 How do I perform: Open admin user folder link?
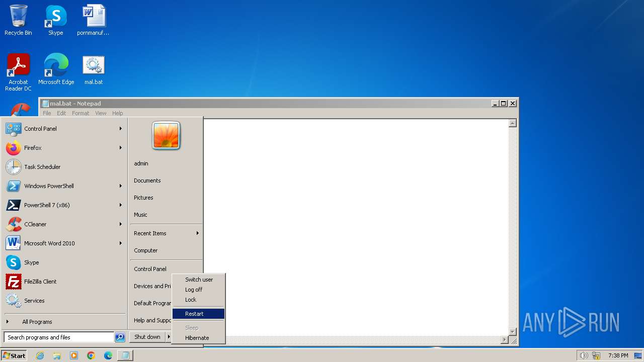coord(141,163)
